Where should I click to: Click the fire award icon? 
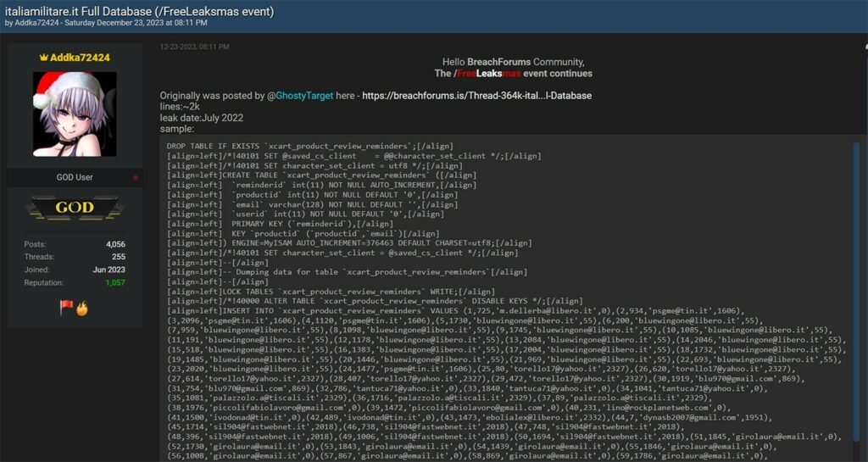pyautogui.click(x=82, y=309)
